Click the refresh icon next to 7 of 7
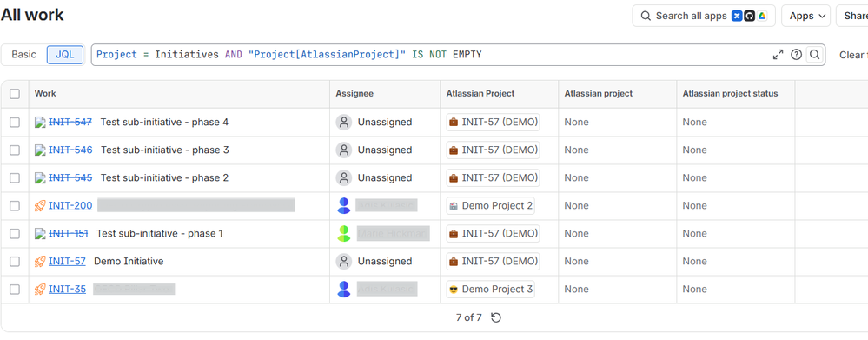Viewport: 868px width, 340px height. coord(496,318)
